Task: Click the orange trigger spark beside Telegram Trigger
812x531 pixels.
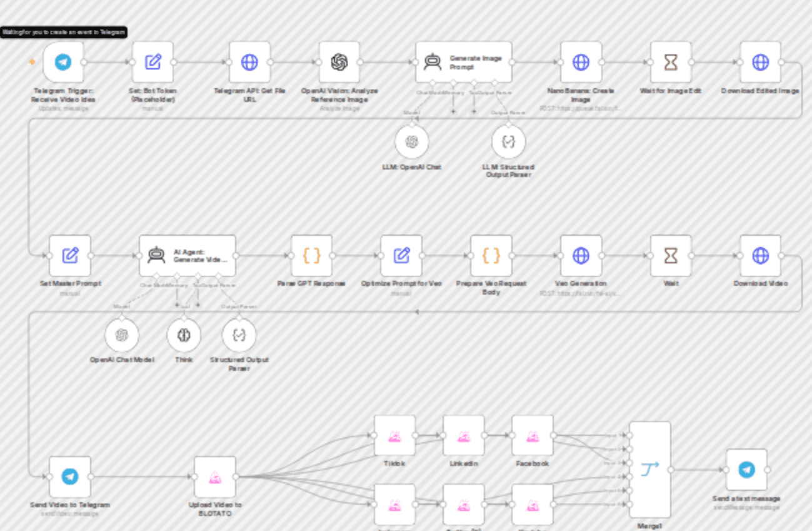Action: click(x=31, y=62)
